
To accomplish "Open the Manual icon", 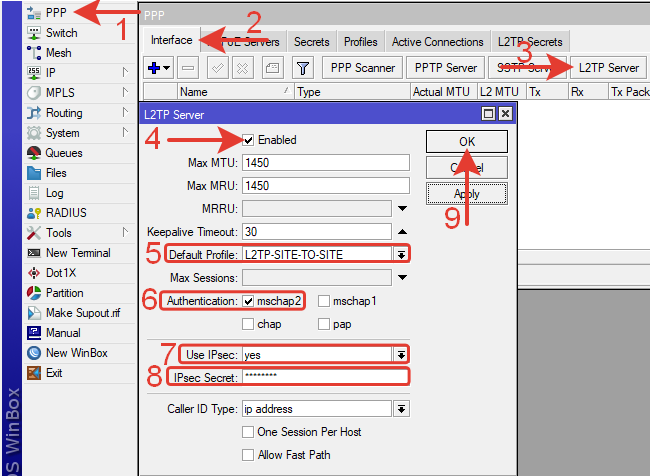I will tap(34, 333).
